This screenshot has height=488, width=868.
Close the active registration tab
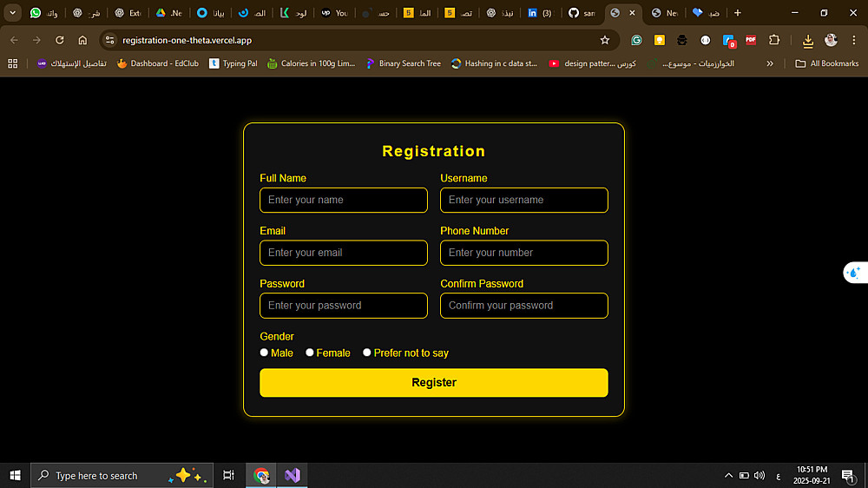632,13
